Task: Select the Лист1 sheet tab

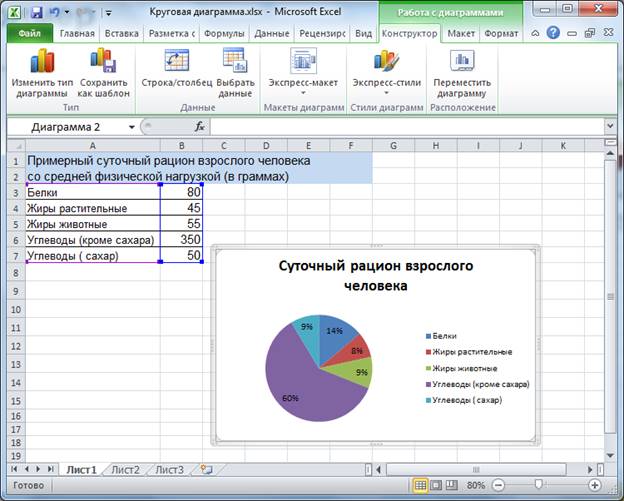Action: coord(82,470)
